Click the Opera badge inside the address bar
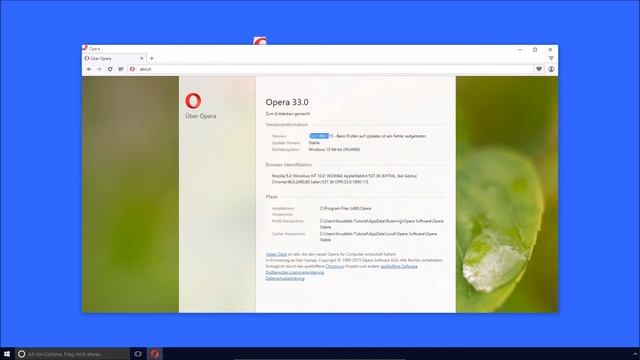Screen dimensions: 640x360 click(132, 69)
